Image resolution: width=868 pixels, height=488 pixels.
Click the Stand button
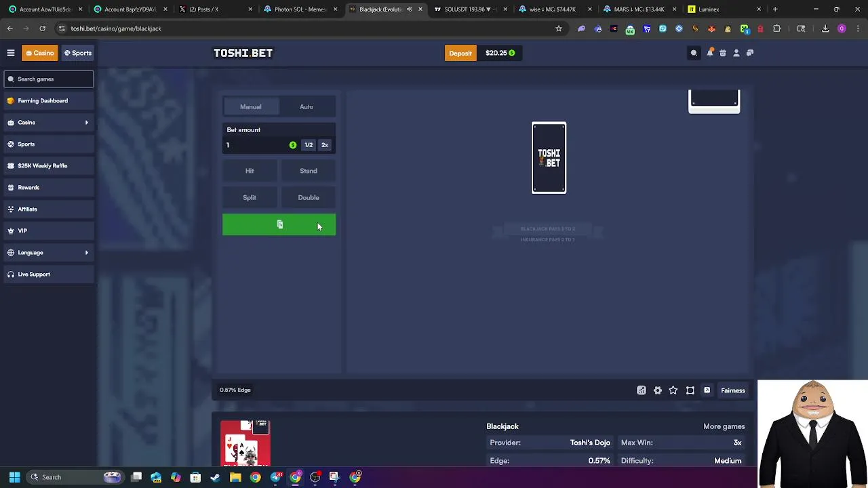[x=309, y=171]
